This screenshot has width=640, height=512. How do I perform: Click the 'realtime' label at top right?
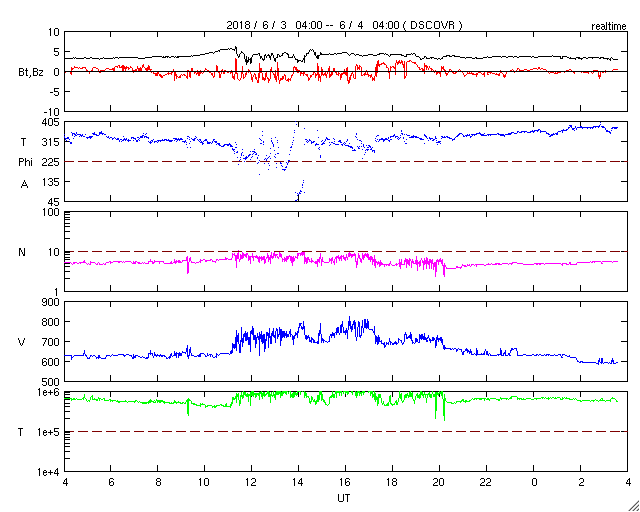click(x=609, y=27)
